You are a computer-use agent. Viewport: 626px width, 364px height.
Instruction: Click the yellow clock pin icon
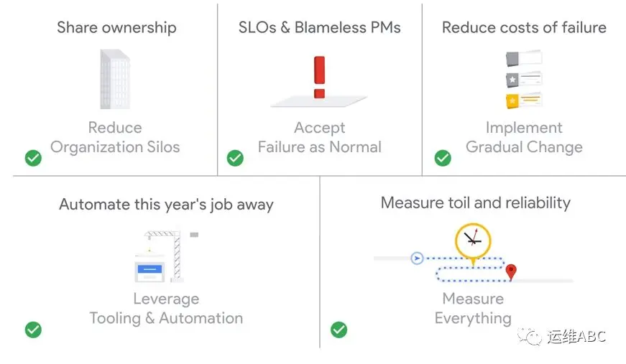tap(473, 243)
